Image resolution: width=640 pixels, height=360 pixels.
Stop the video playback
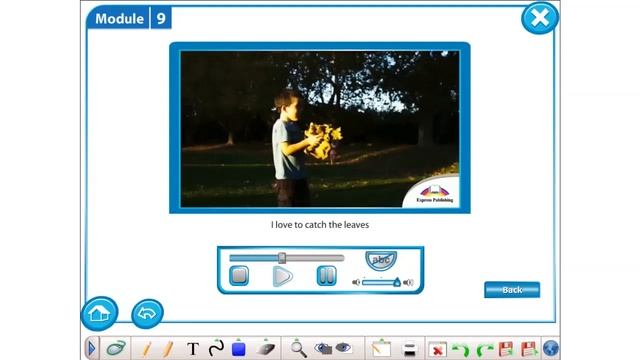pos(239,276)
